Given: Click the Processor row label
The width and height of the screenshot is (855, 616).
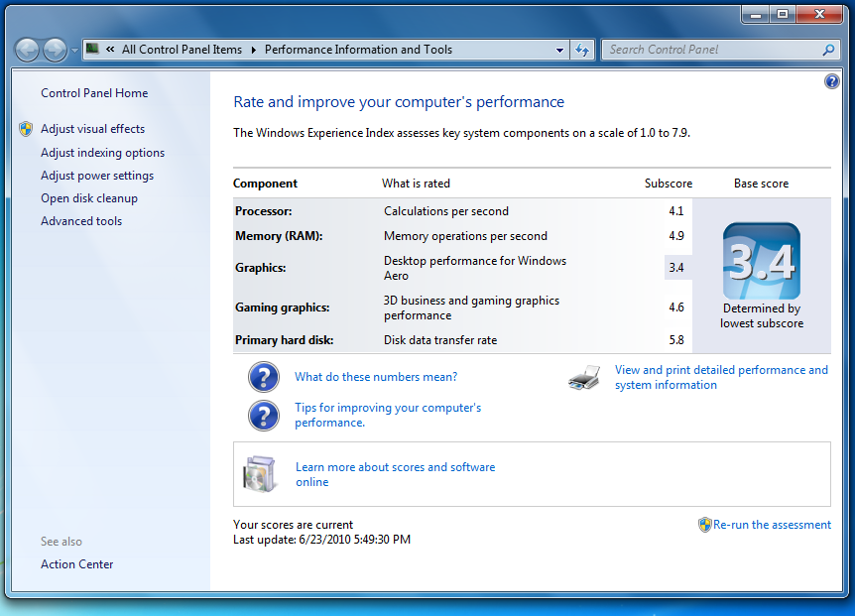Looking at the screenshot, I should [264, 211].
